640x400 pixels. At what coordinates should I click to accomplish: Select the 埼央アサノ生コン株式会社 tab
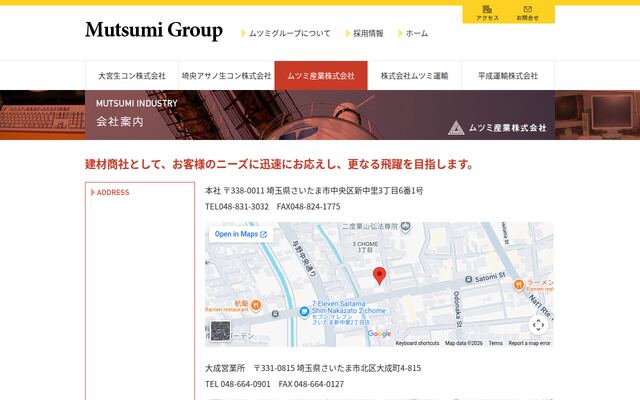coord(227,76)
